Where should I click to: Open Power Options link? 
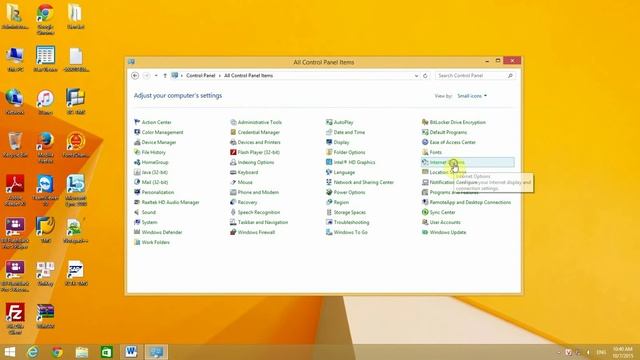[349, 192]
